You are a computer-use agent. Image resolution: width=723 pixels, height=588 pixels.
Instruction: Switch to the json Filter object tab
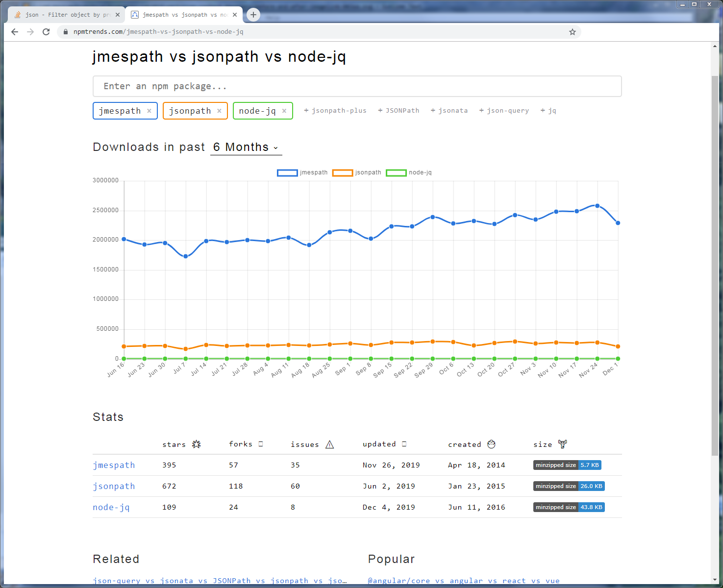click(66, 15)
